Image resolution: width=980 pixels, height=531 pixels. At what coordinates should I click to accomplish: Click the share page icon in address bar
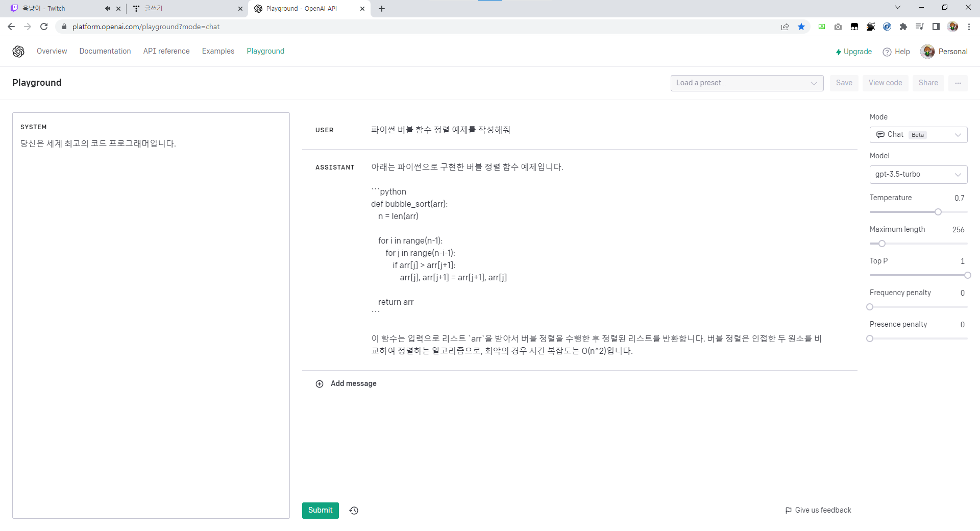click(x=785, y=27)
